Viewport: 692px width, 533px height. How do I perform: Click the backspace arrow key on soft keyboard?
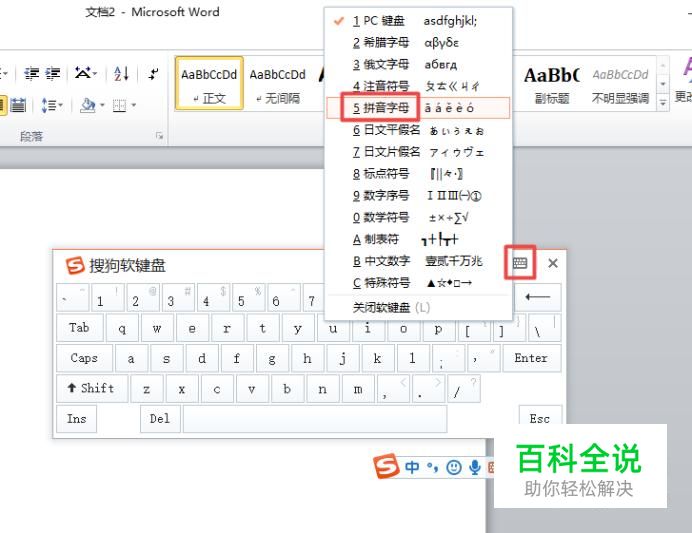coord(538,297)
